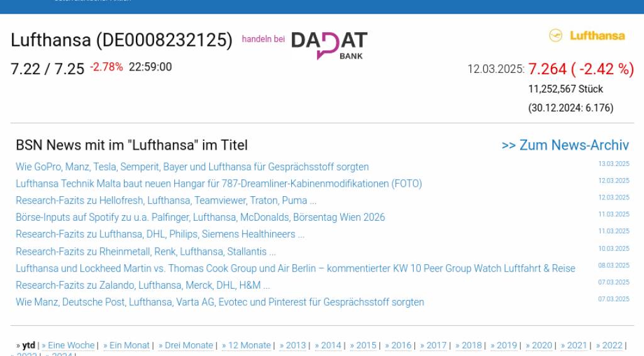This screenshot has height=356, width=644.
Task: Click the DADAT Bank logo
Action: 329,45
